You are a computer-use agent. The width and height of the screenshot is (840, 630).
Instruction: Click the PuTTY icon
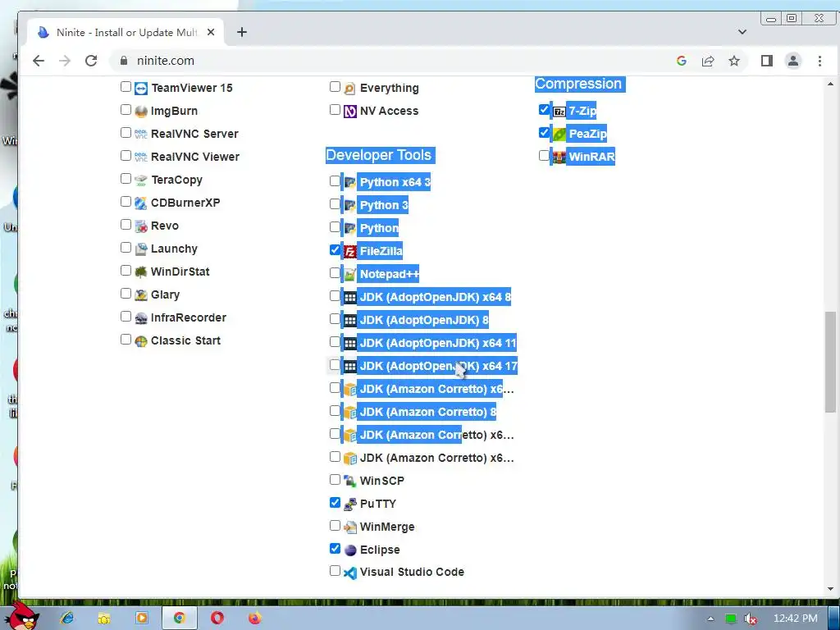[349, 504]
